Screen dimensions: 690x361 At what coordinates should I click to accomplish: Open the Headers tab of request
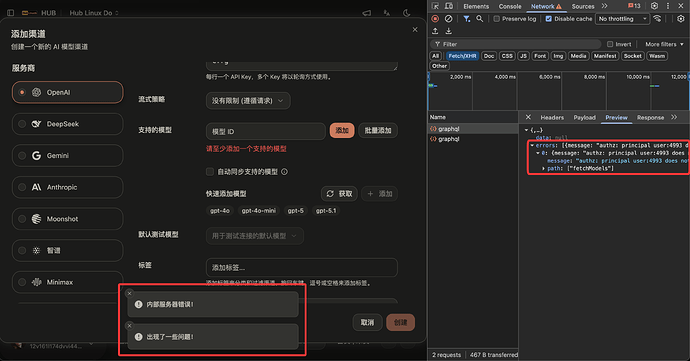coord(552,118)
